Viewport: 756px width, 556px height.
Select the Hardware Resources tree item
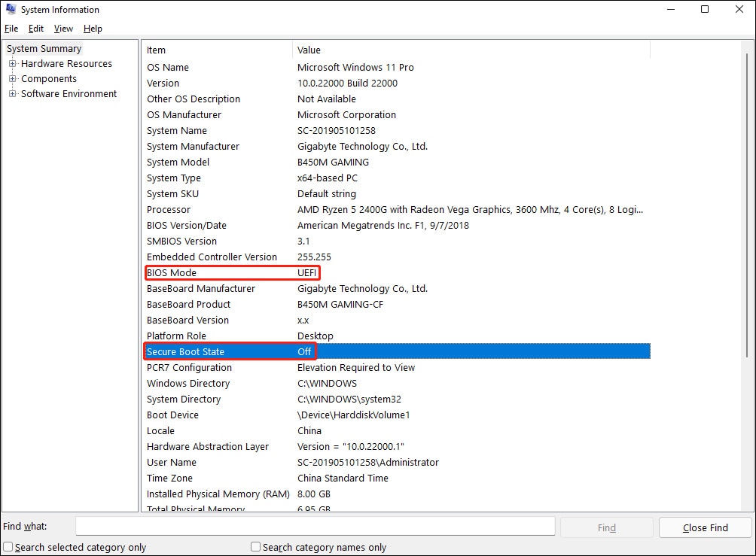[x=66, y=64]
